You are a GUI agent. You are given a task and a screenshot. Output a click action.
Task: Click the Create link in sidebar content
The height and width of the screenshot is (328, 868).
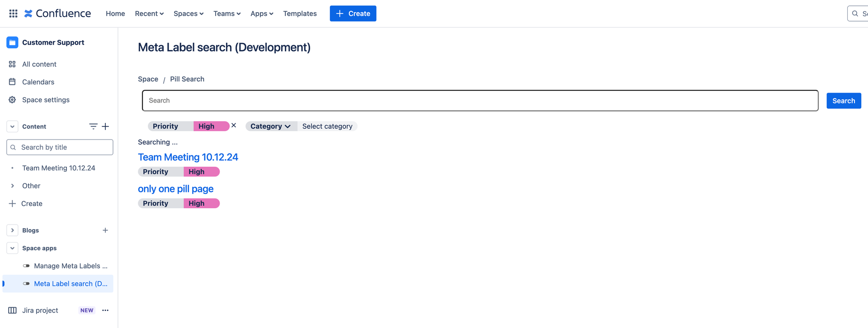point(32,204)
